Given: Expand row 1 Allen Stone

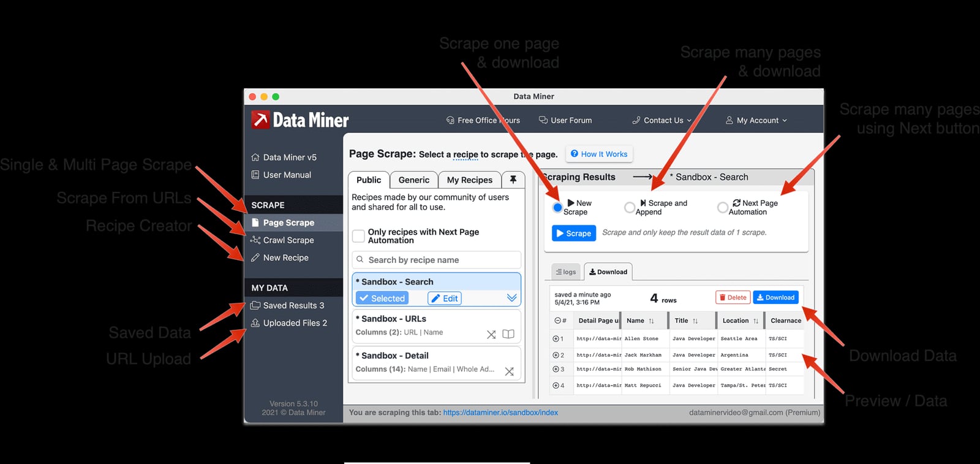Looking at the screenshot, I should tap(556, 338).
